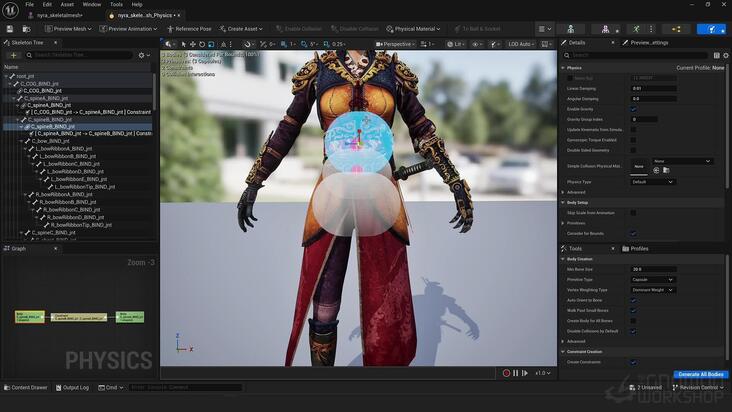The height and width of the screenshot is (412, 732).
Task: Choose the Translate tool in viewport toolbar
Action: coord(192,44)
